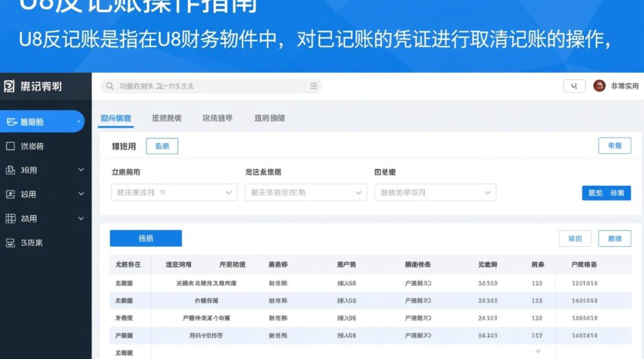Screen dimensions: 644x359
Task: Click the grey outlined button above table's right side
Action: click(575, 238)
